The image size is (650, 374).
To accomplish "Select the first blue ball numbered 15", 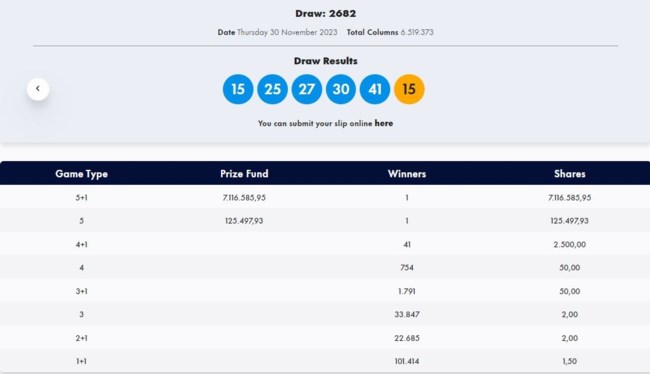I will pyautogui.click(x=238, y=89).
